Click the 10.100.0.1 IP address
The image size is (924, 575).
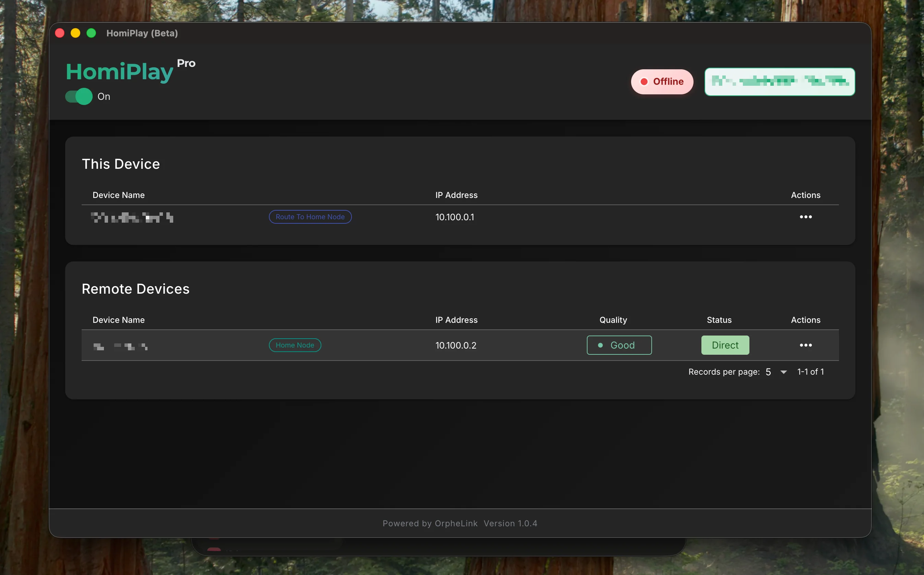[454, 217]
